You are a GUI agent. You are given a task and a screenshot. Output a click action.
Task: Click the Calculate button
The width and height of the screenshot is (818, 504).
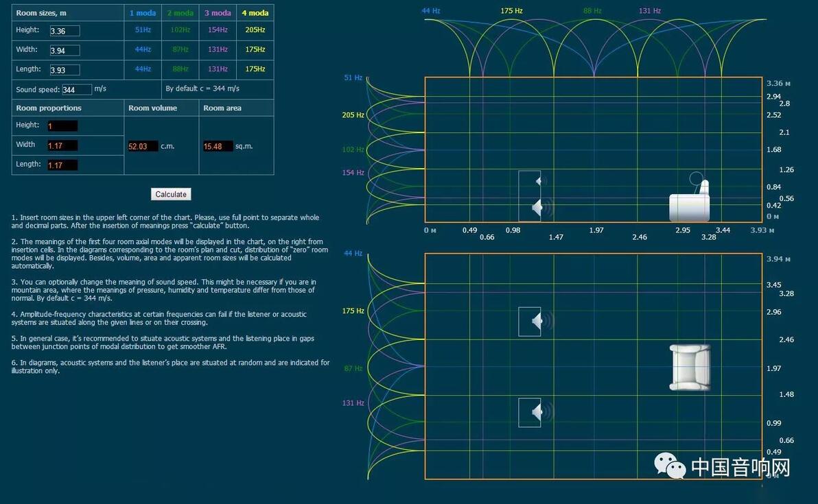[x=171, y=194]
